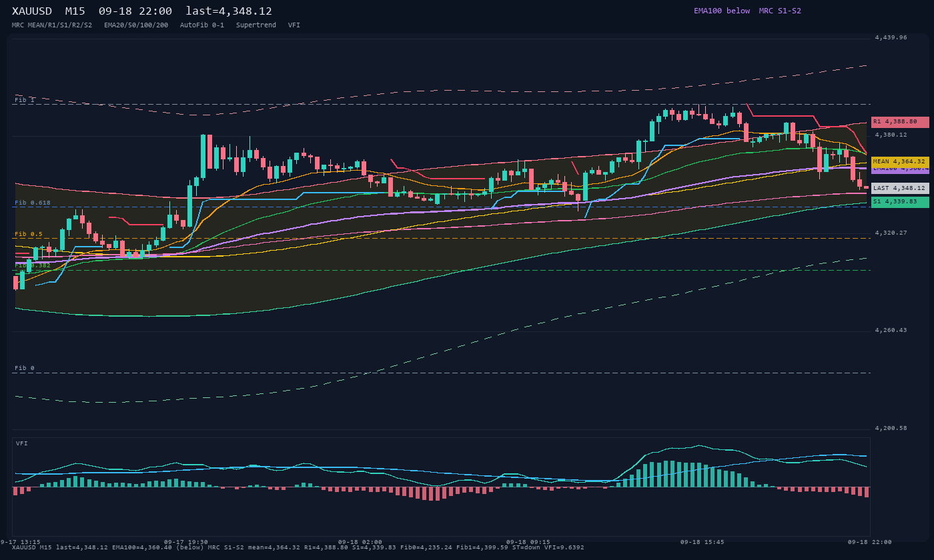The image size is (934, 560).
Task: Click the XAUUSD symbol in the chart title
Action: pyautogui.click(x=32, y=11)
